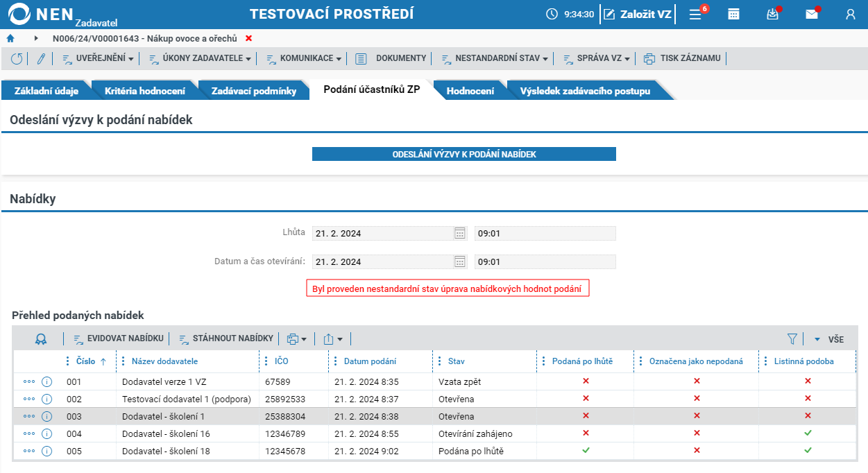
Task: Click ODESLÁNÍ VÝZVY K PODÁNÍ NABÍDEK button
Action: pyautogui.click(x=464, y=154)
